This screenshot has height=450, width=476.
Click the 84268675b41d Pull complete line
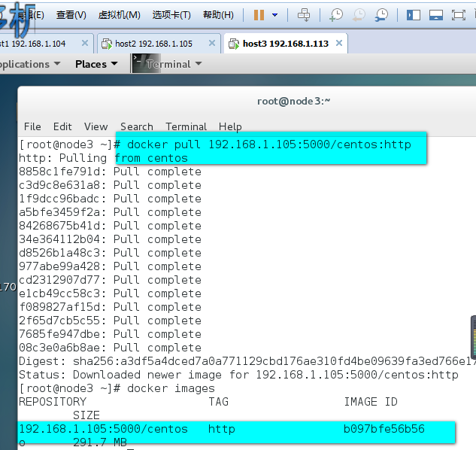click(x=110, y=226)
